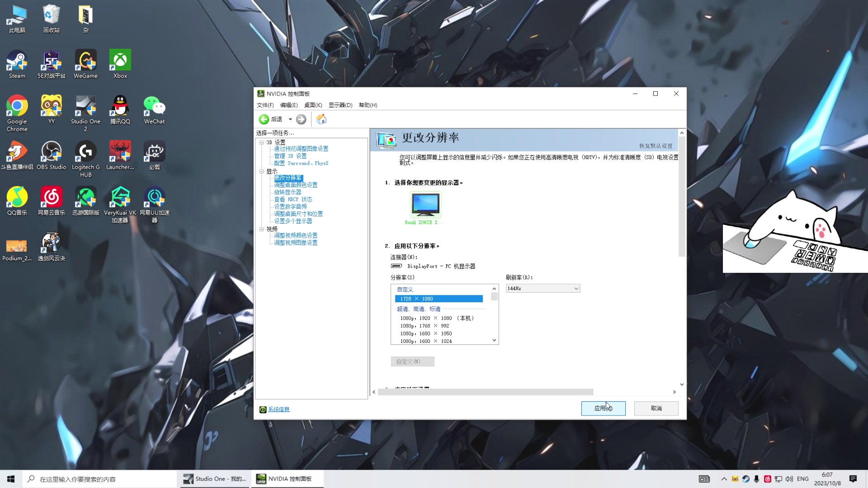Open the OBS Studio desktop icon
Screen dimensions: 868x488
point(52,155)
